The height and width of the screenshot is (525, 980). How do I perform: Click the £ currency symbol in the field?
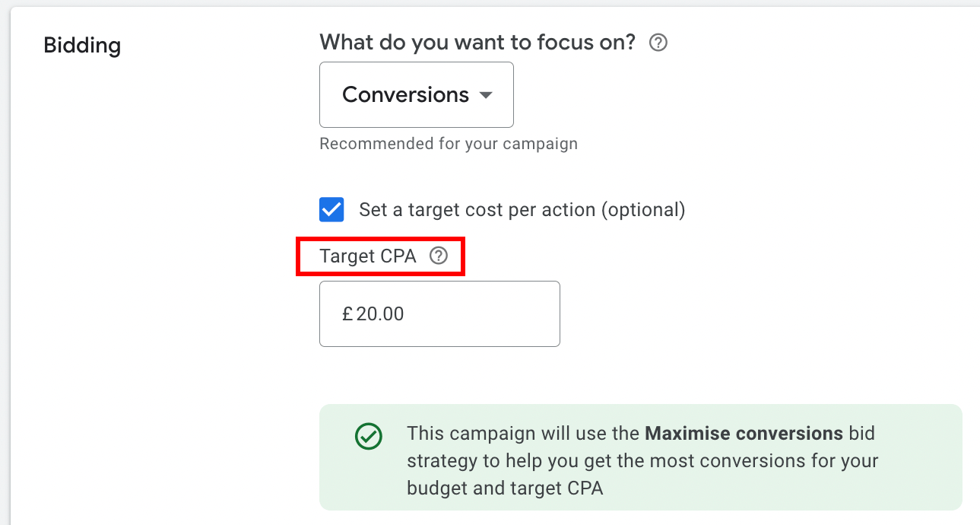pyautogui.click(x=347, y=314)
